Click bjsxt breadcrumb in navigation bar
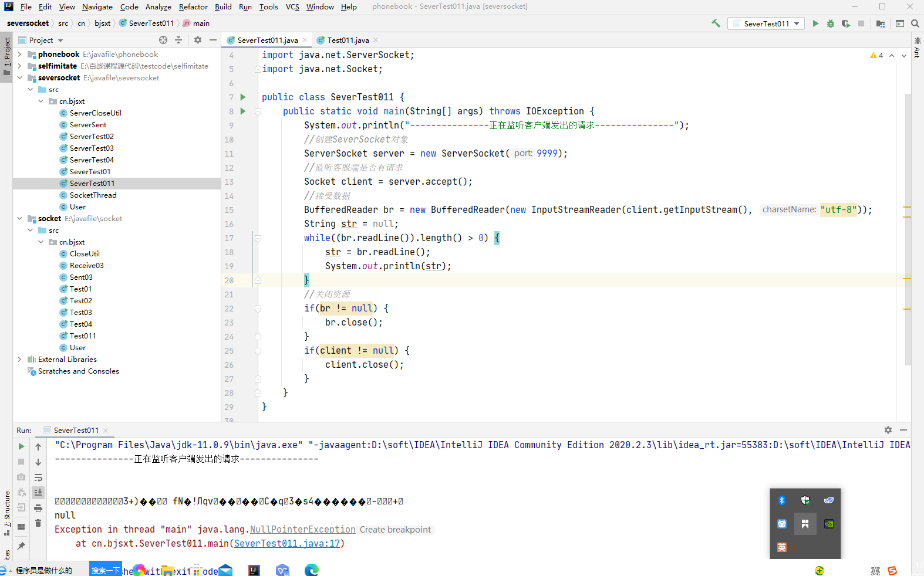Image resolution: width=924 pixels, height=576 pixels. 103,23
